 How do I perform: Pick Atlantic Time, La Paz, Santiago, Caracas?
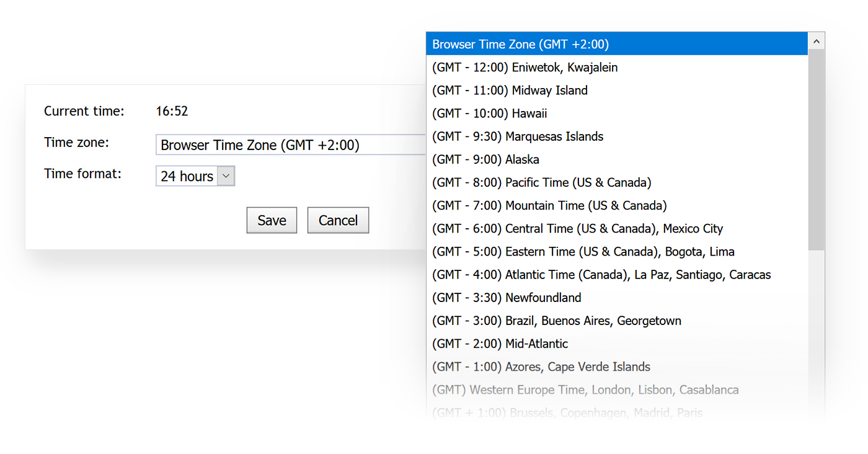pyautogui.click(x=601, y=274)
